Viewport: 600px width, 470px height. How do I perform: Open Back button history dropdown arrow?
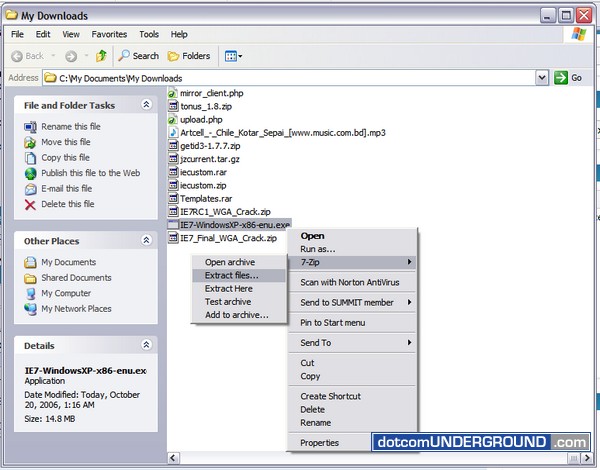coord(53,56)
